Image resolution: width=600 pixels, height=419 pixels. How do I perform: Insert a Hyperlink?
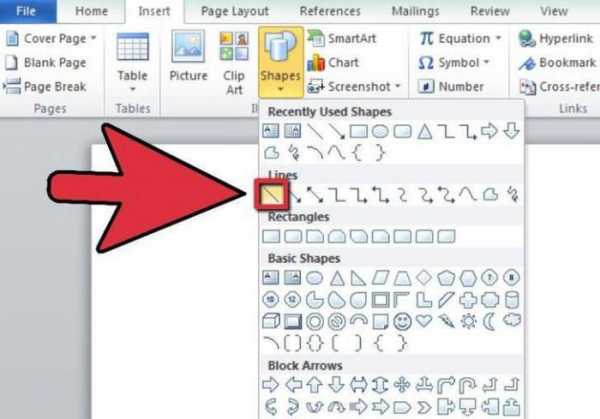pyautogui.click(x=556, y=38)
